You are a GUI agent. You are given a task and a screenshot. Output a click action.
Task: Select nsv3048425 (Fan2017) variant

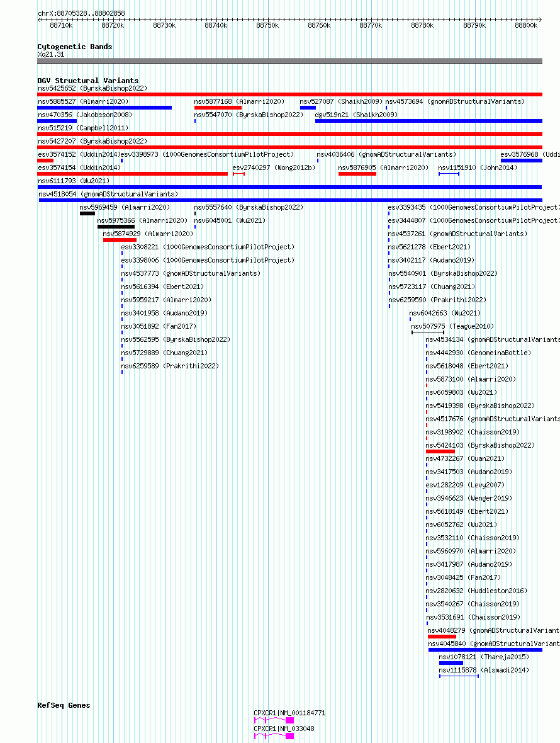tap(463, 579)
